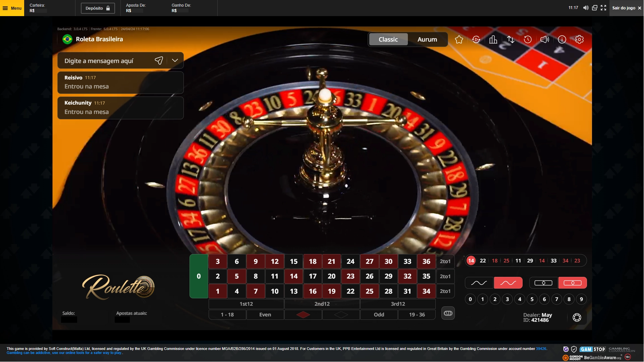The height and width of the screenshot is (362, 644).
Task: Bet on number 17 on the table
Action: [x=313, y=276]
